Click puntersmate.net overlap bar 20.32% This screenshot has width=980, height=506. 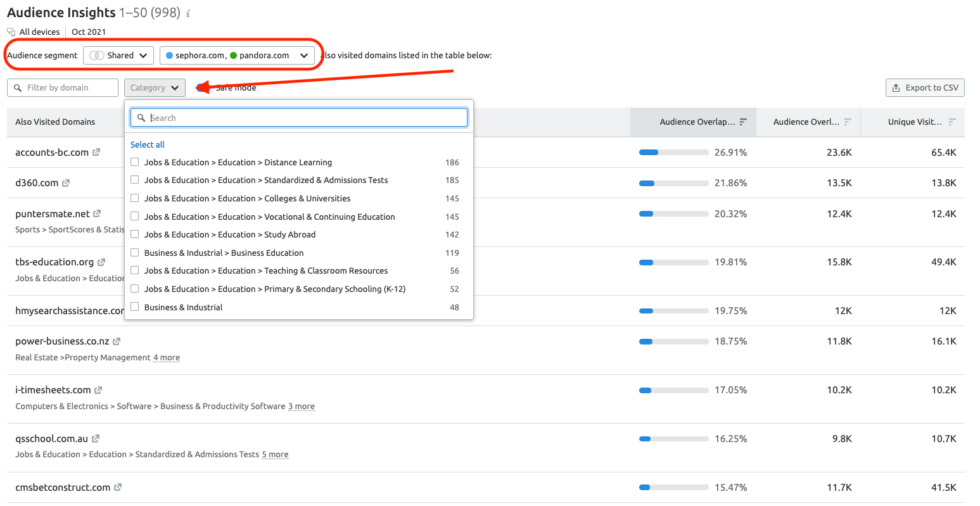coord(674,214)
